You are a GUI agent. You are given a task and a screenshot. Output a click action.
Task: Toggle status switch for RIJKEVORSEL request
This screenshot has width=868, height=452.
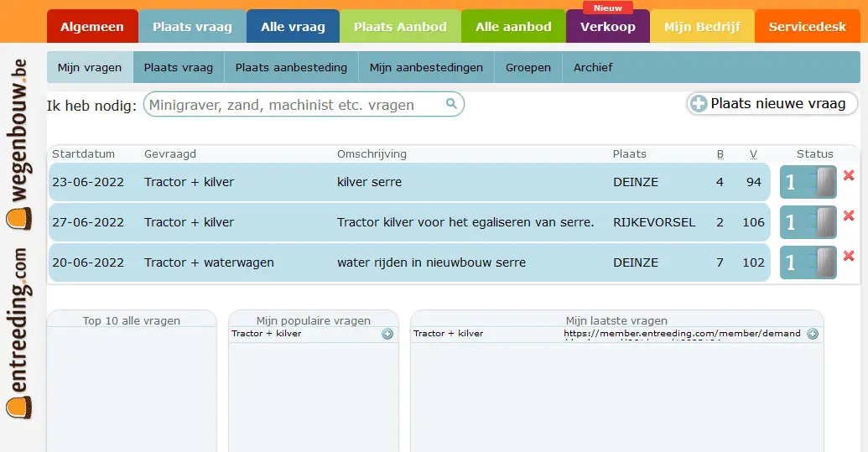(x=808, y=222)
